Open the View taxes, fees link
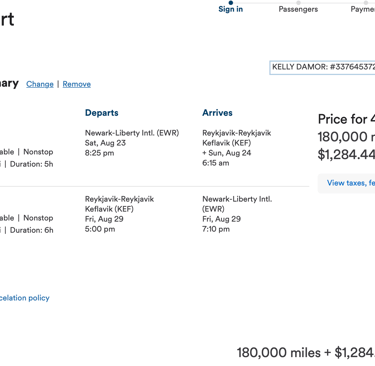The height and width of the screenshot is (366, 375). (x=350, y=183)
